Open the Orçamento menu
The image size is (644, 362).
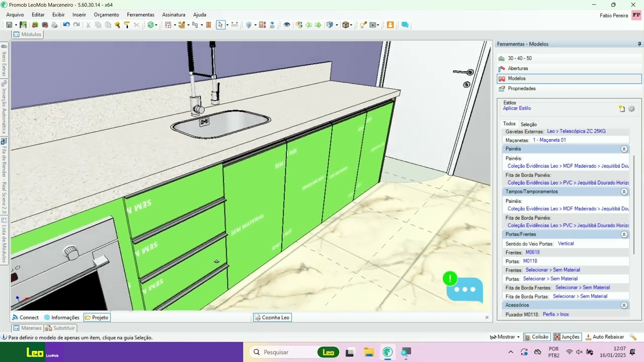106,15
